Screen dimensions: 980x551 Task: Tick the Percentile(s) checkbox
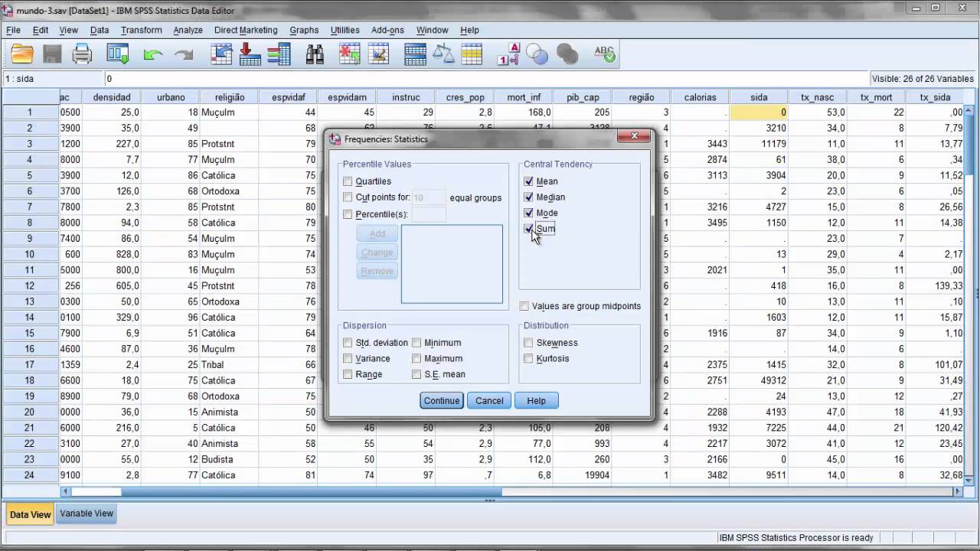(348, 214)
